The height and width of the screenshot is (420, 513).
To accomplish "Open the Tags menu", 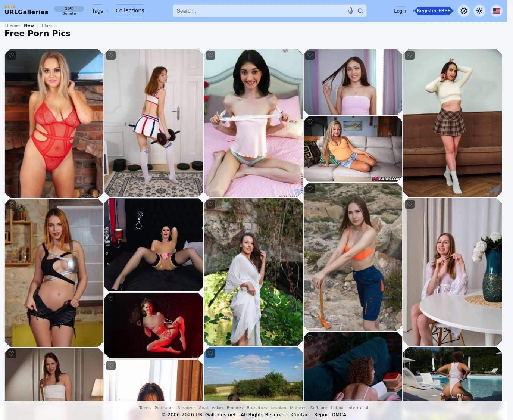I will tap(97, 11).
